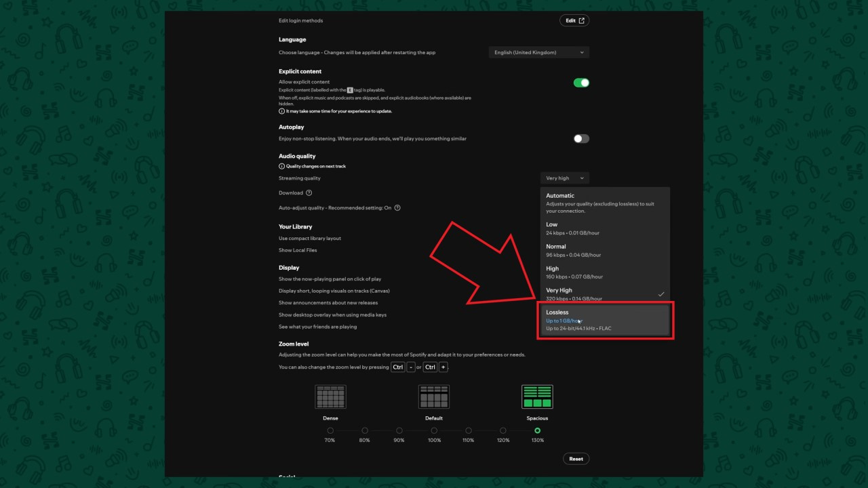
Task: Open the language dropdown English (United Kingdom)
Action: (x=538, y=52)
